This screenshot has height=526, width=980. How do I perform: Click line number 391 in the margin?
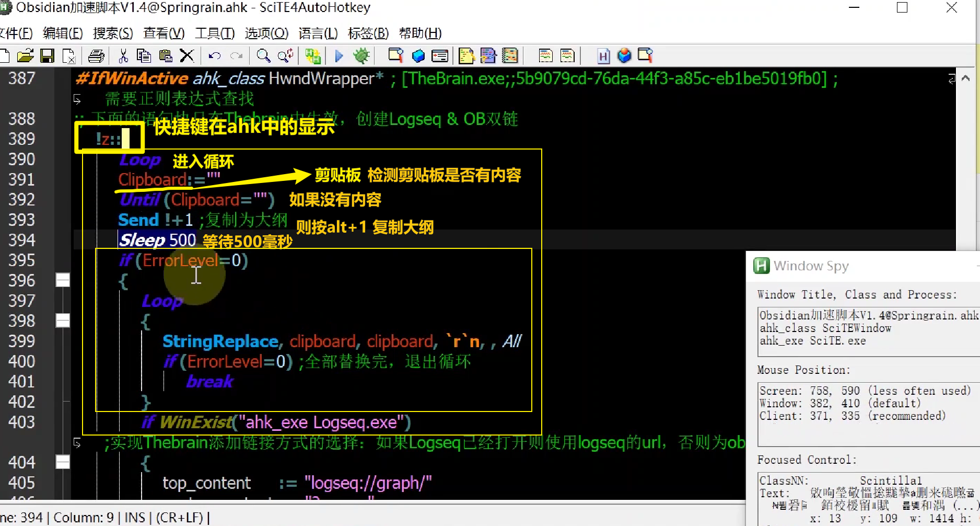[x=21, y=179]
